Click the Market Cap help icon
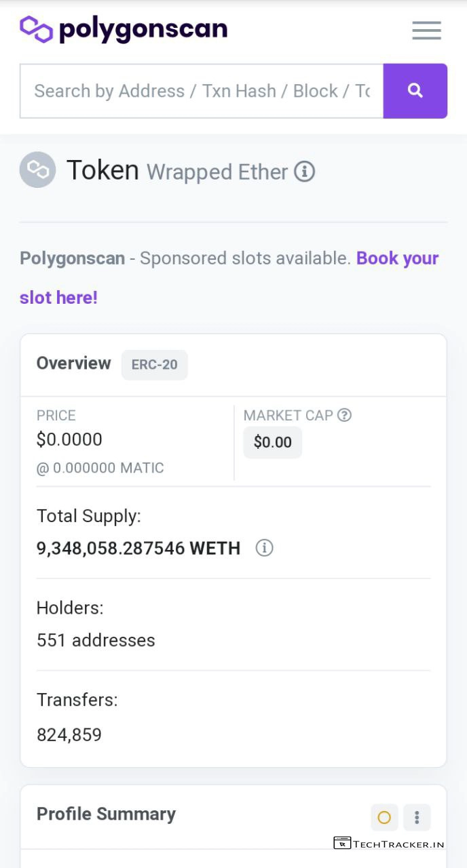467x868 pixels. pyautogui.click(x=345, y=415)
